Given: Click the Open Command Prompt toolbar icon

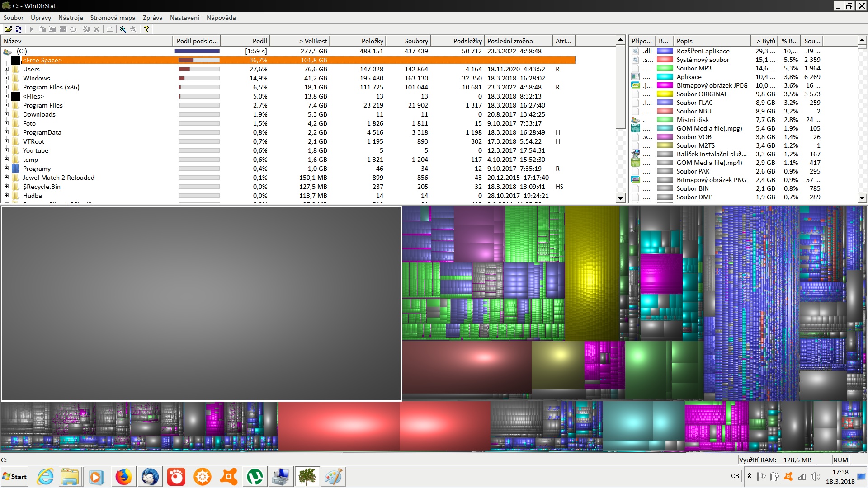Looking at the screenshot, I should coord(63,29).
